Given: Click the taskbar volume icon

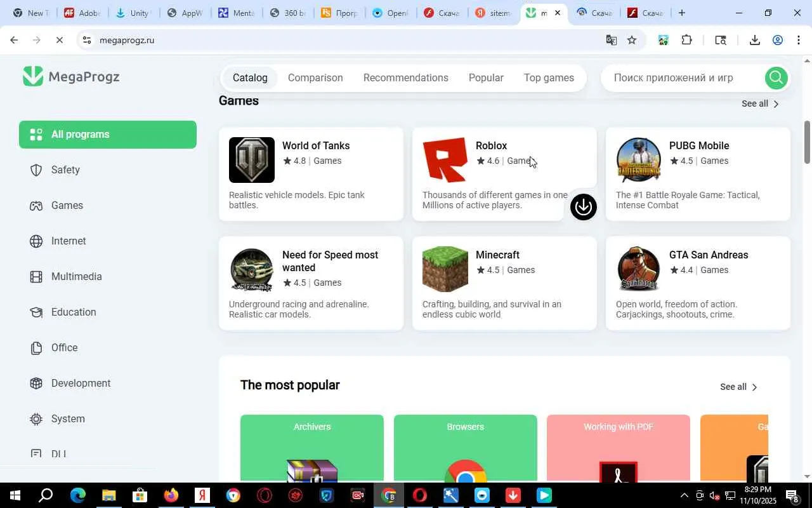Looking at the screenshot, I should [x=714, y=495].
